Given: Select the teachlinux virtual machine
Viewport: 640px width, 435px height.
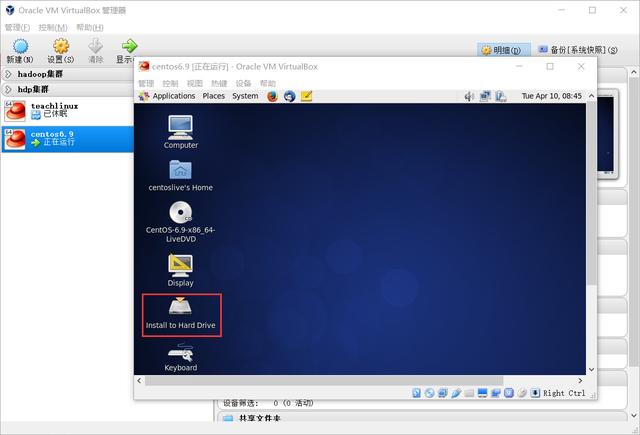Looking at the screenshot, I should tap(67, 111).
